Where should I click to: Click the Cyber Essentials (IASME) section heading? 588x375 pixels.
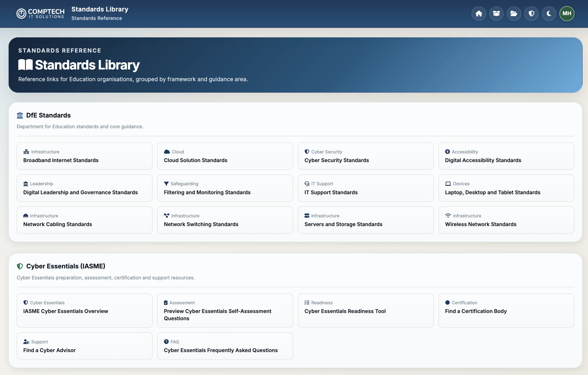pos(66,266)
